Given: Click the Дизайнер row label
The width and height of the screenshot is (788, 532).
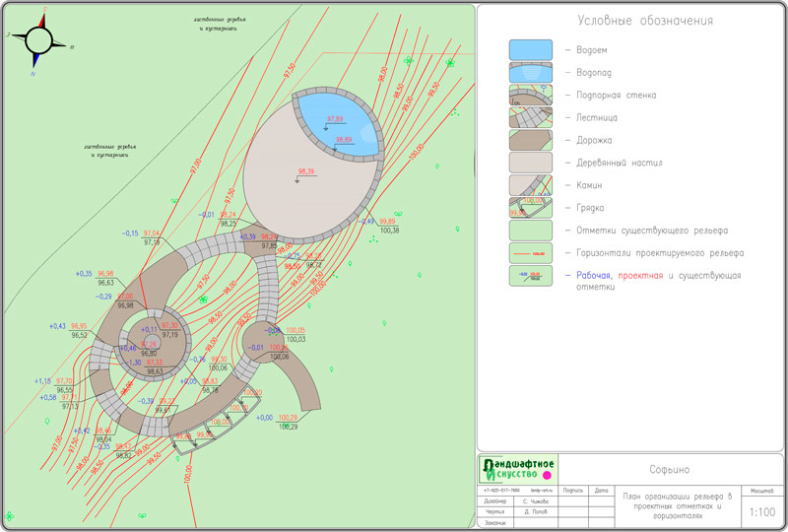Looking at the screenshot, I should click(494, 501).
